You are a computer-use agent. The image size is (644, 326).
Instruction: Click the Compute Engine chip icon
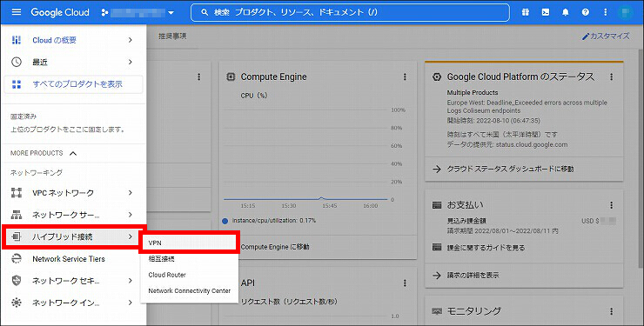pos(231,77)
